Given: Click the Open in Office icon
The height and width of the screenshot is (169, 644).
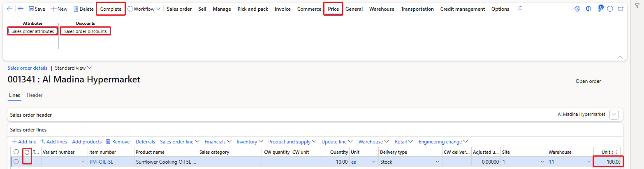Looking at the screenshot, I should click(x=588, y=9).
